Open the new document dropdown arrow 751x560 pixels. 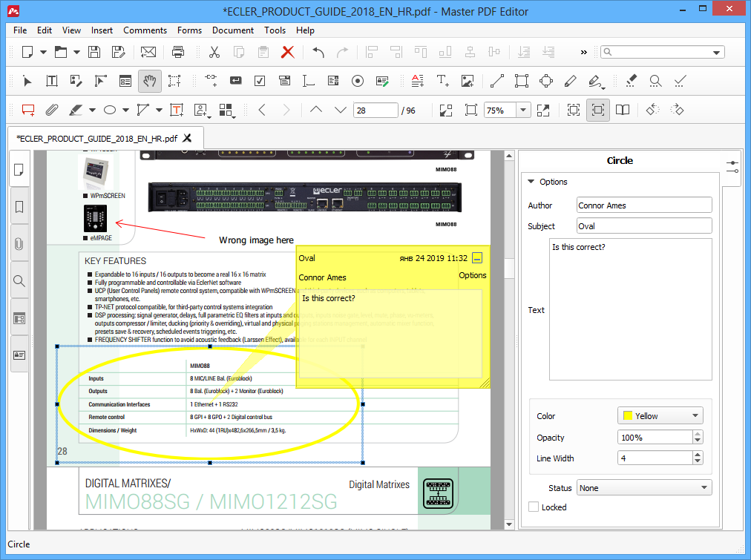[43, 52]
